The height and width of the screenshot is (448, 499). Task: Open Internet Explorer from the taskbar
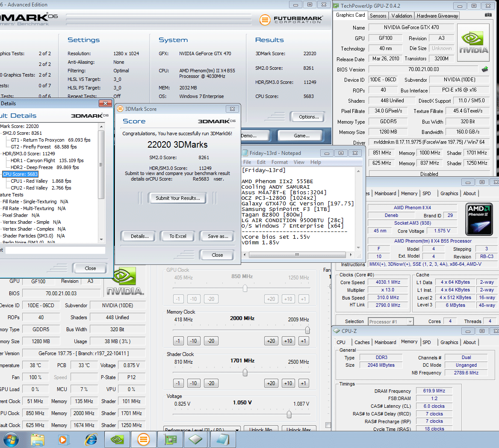[91, 439]
